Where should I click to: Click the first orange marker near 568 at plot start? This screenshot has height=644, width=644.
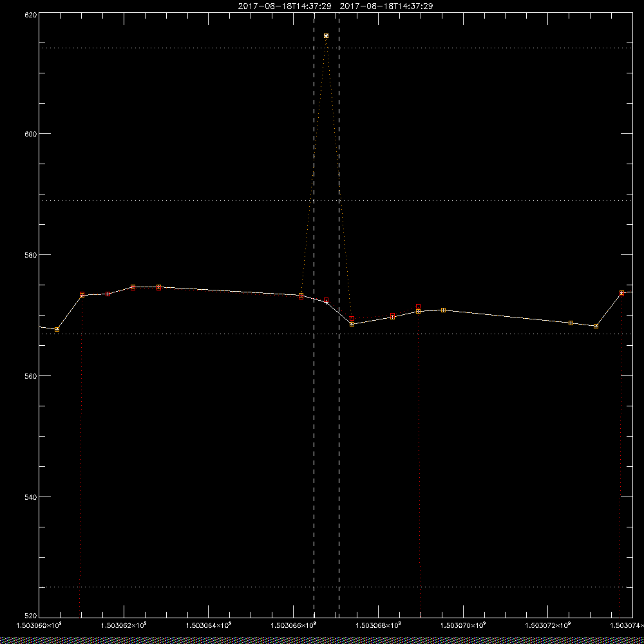tap(57, 329)
